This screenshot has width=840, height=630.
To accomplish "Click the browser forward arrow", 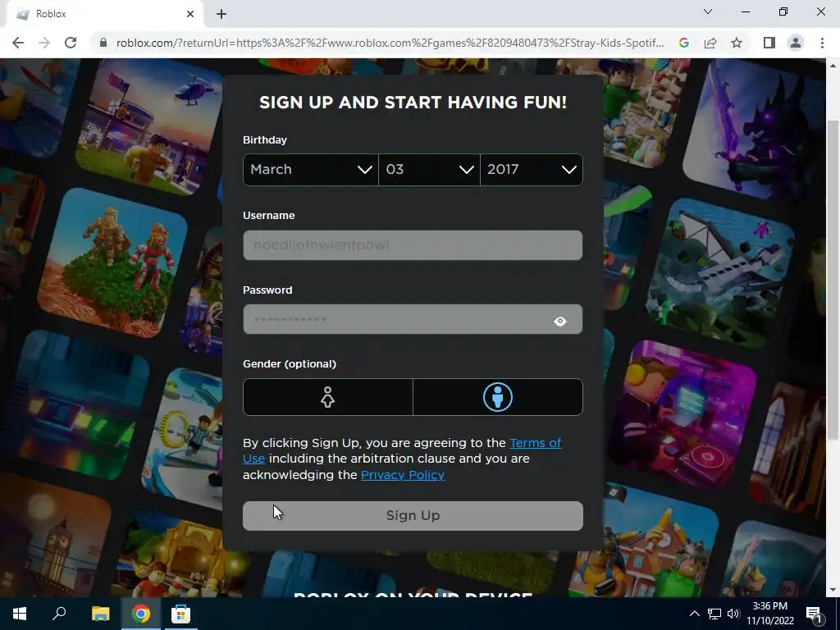I will (x=44, y=43).
